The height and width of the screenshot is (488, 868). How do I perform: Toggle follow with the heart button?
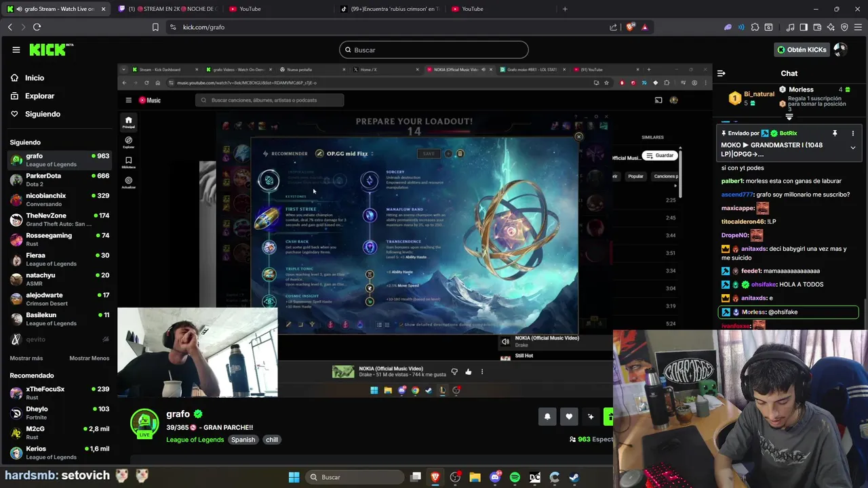point(569,417)
